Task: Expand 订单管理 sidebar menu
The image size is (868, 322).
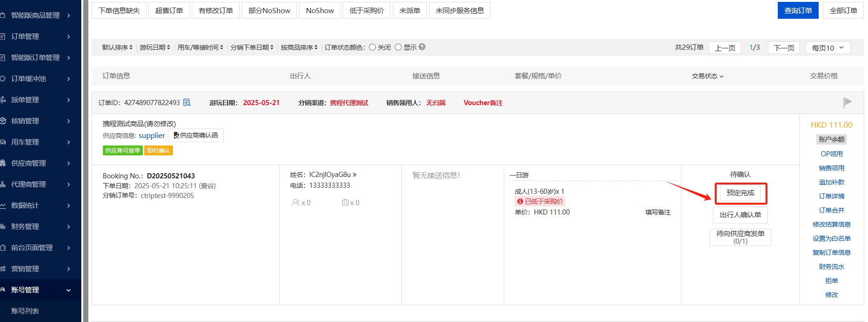Action: pyautogui.click(x=40, y=36)
